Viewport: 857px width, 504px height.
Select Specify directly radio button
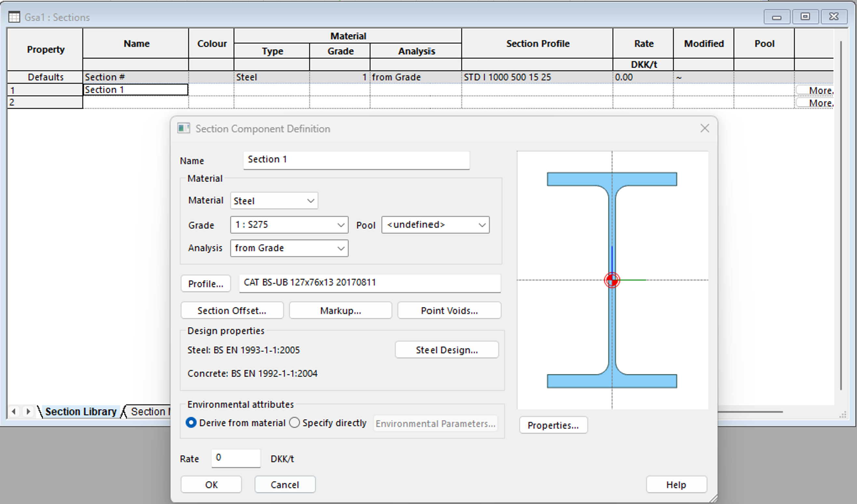(x=295, y=423)
